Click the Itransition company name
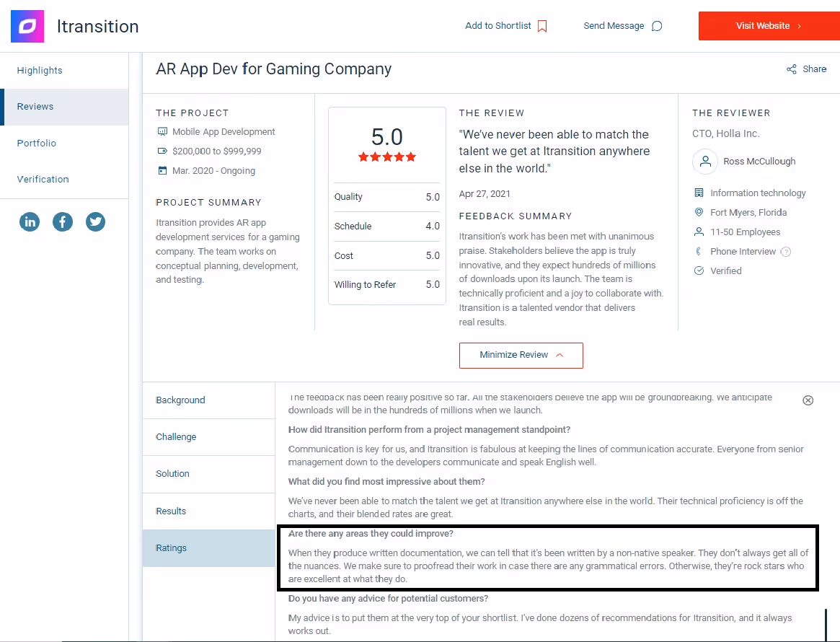This screenshot has height=642, width=840. tap(98, 26)
